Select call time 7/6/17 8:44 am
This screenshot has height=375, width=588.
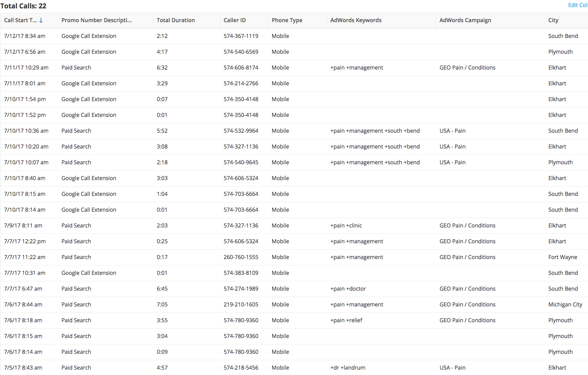[23, 304]
